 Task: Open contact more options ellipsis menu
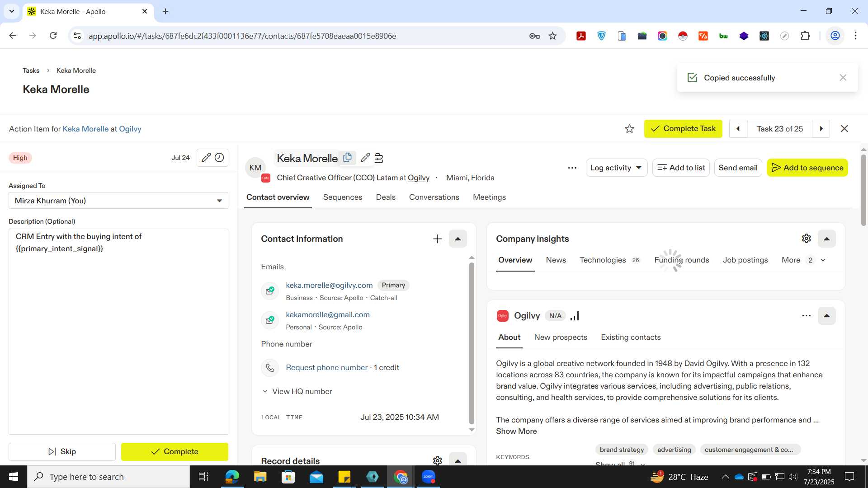click(x=572, y=168)
